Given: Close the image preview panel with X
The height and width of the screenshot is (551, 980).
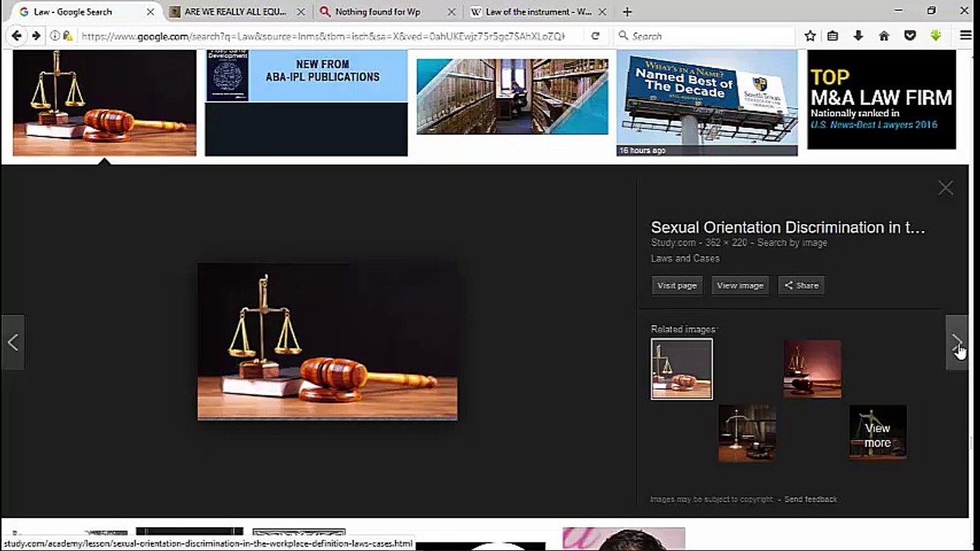Looking at the screenshot, I should (946, 188).
